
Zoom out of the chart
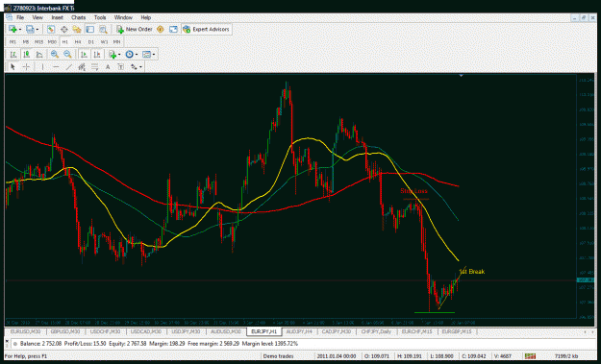click(x=68, y=55)
